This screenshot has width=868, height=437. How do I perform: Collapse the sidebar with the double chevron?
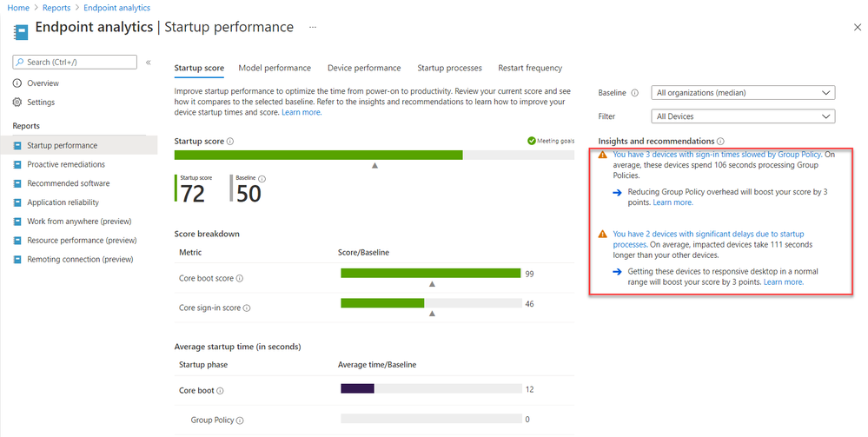tap(149, 63)
